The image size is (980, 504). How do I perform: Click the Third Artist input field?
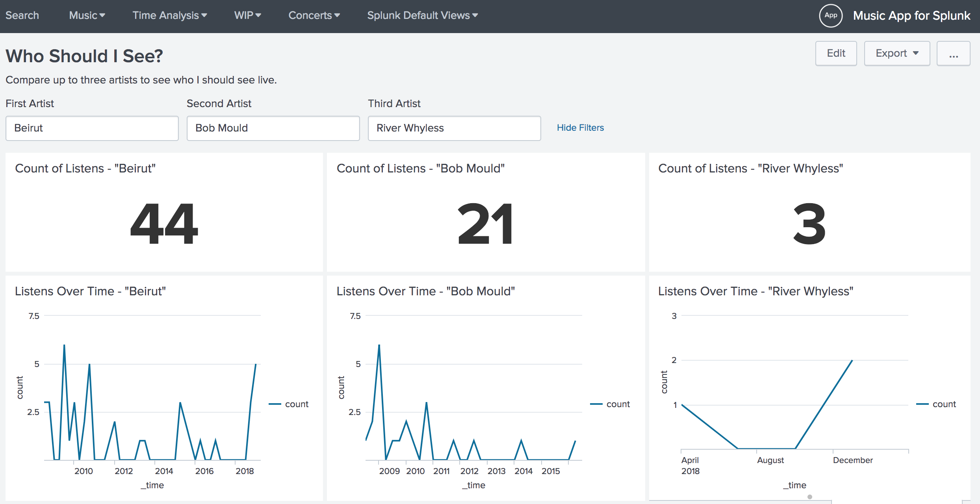tap(454, 128)
